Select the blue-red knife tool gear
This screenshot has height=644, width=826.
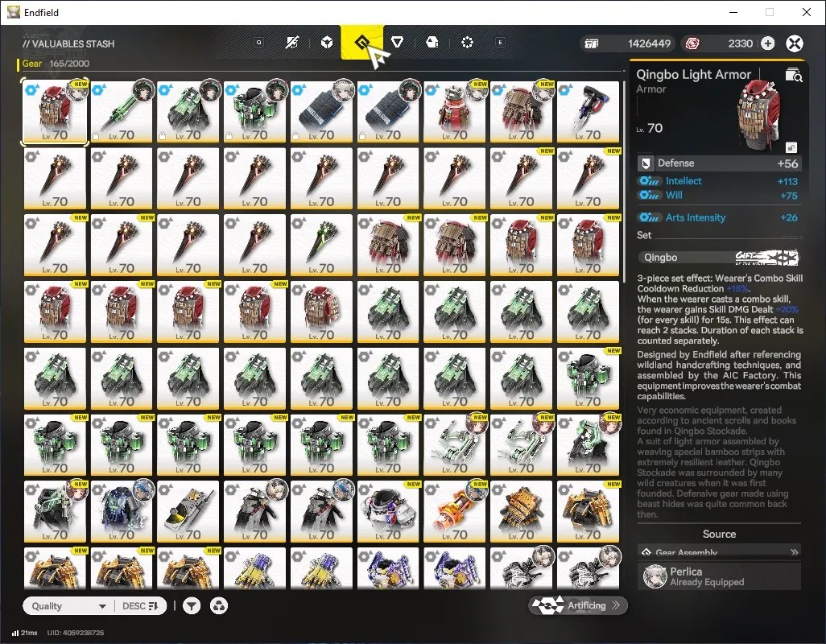point(588,112)
